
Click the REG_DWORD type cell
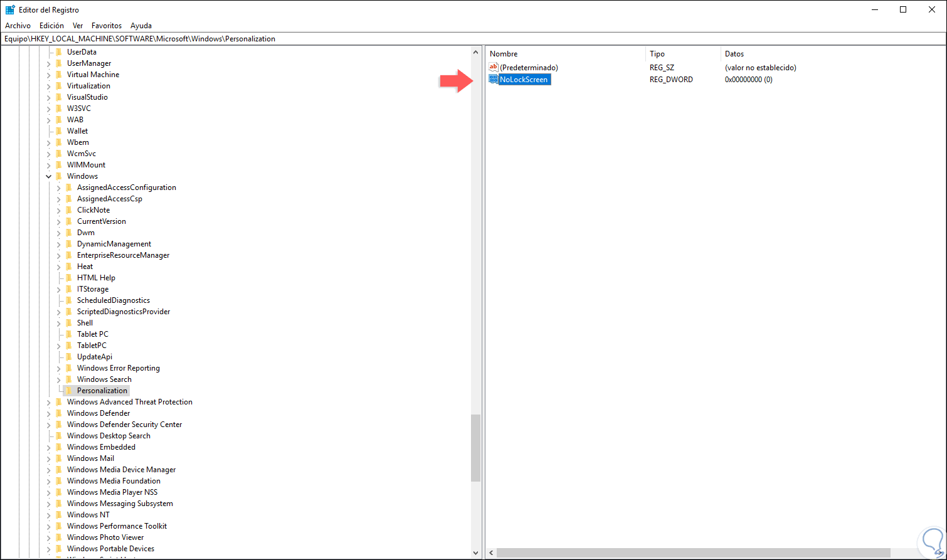point(671,80)
